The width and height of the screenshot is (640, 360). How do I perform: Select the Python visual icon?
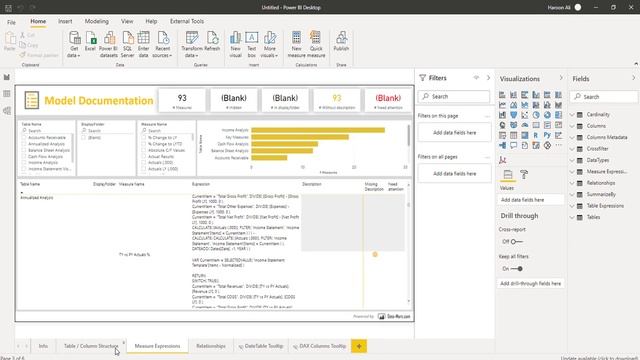tap(547, 135)
